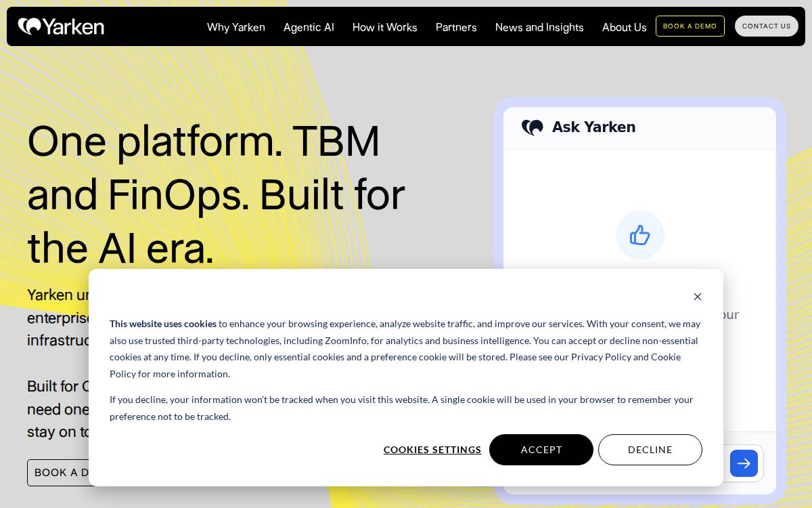Go to How it Works page

click(x=385, y=27)
